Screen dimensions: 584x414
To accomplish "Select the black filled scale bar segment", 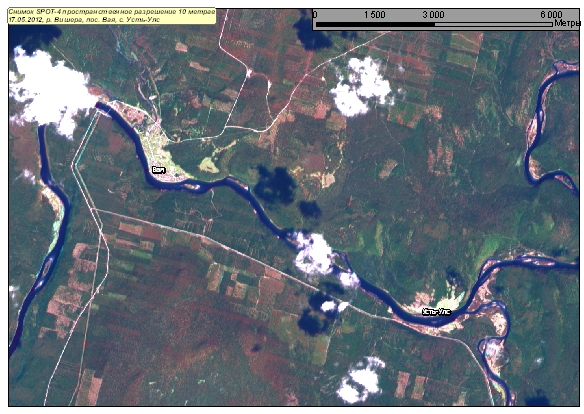I will (x=375, y=25).
